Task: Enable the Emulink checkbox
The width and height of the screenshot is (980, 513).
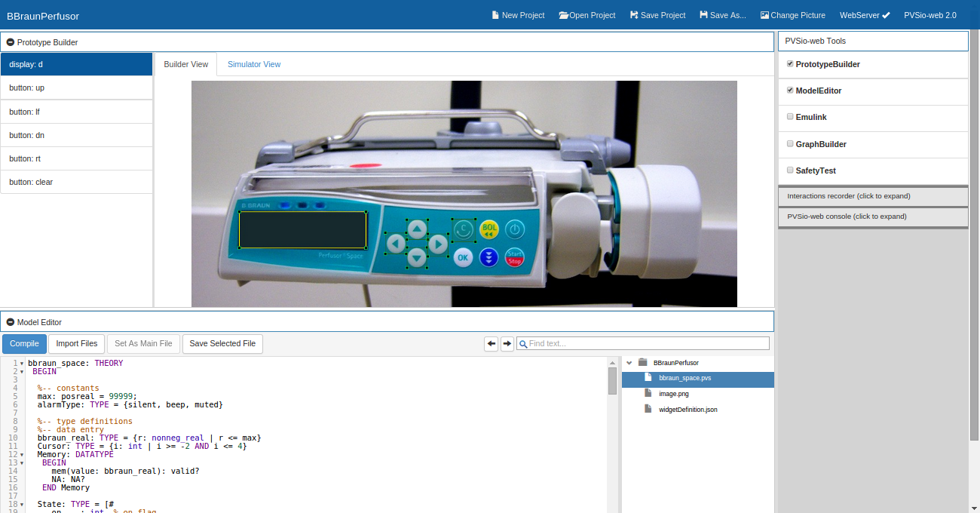Action: pos(790,117)
